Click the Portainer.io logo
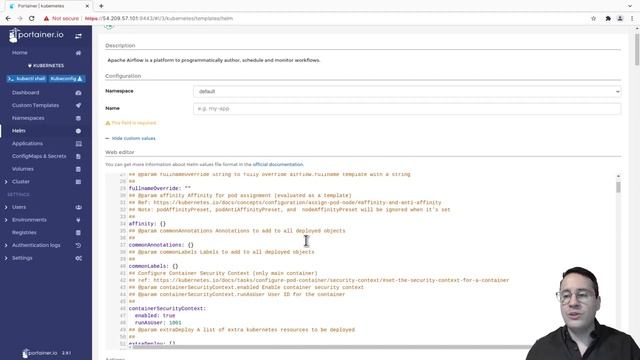 (x=36, y=35)
